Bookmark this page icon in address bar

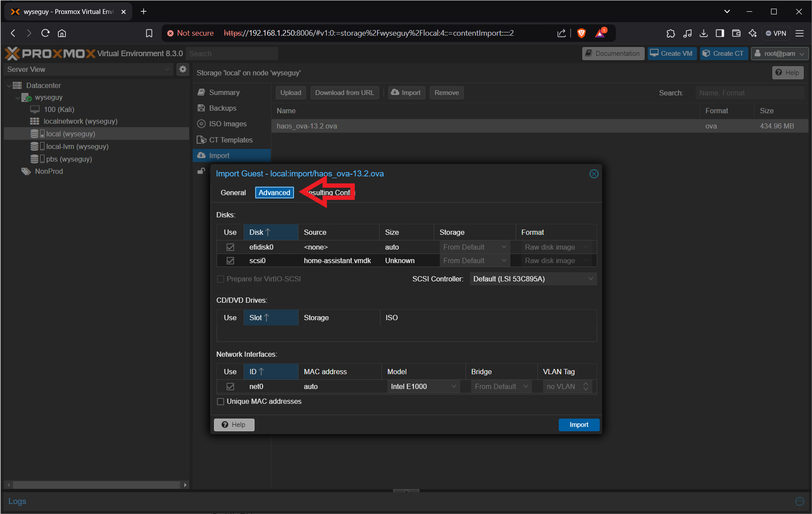[149, 33]
